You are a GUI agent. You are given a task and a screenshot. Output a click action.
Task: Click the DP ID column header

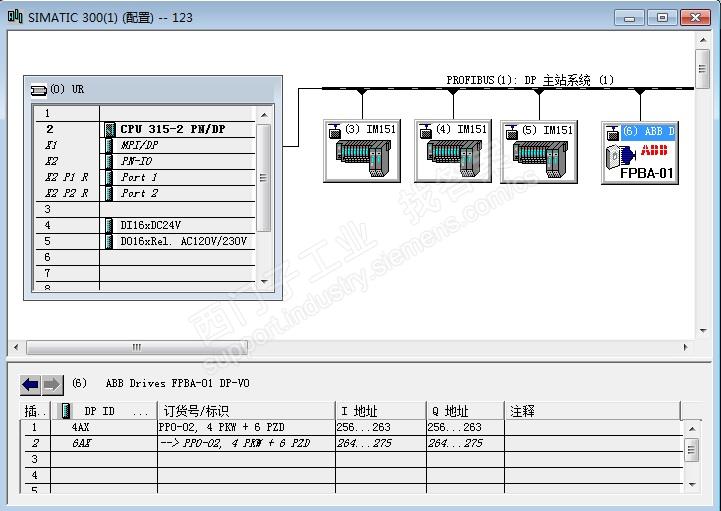pos(105,411)
